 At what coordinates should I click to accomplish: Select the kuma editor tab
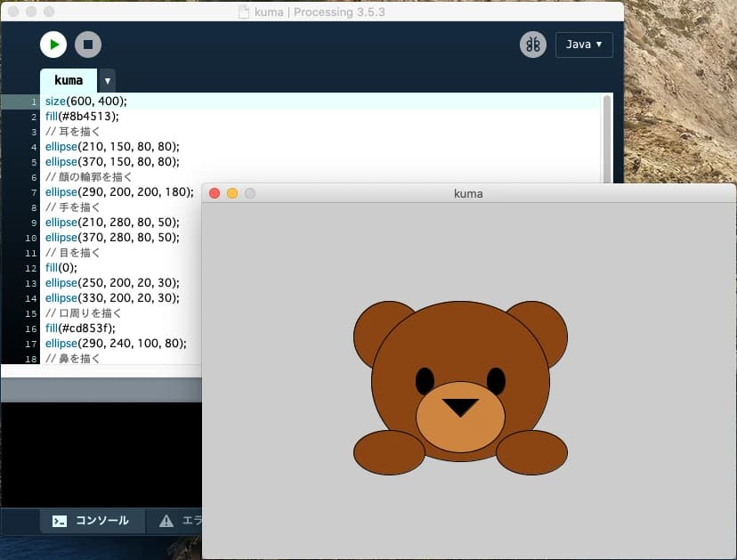(x=69, y=80)
